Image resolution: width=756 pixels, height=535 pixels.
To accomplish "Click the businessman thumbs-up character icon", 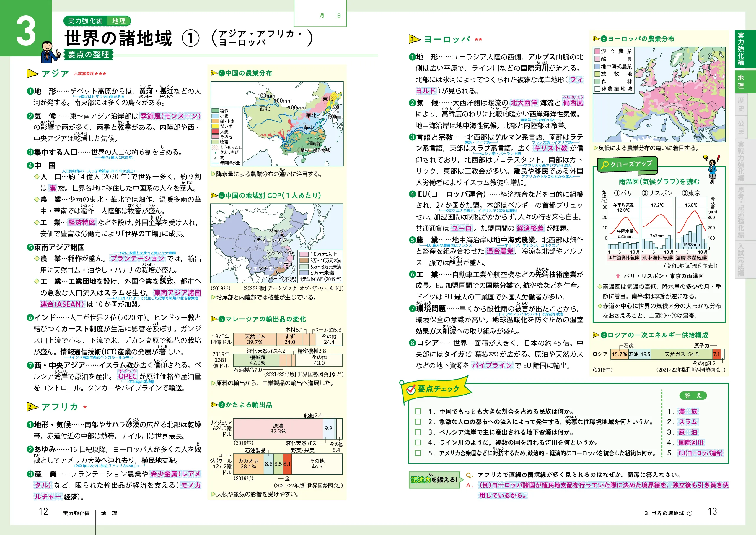I will [x=50, y=52].
